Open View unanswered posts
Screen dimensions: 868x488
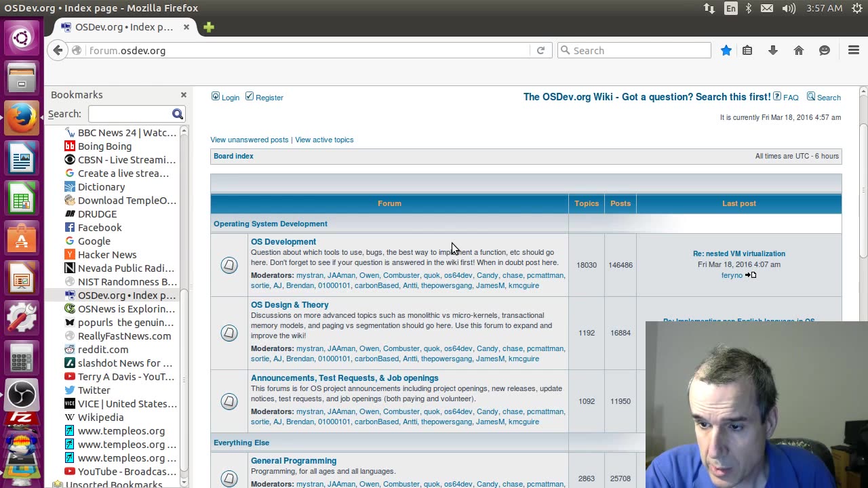[x=249, y=140]
